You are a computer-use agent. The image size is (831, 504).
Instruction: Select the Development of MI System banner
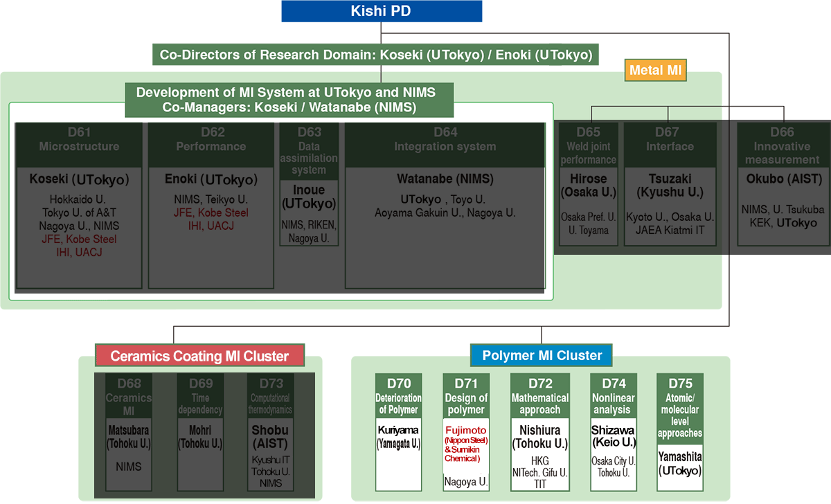click(289, 100)
